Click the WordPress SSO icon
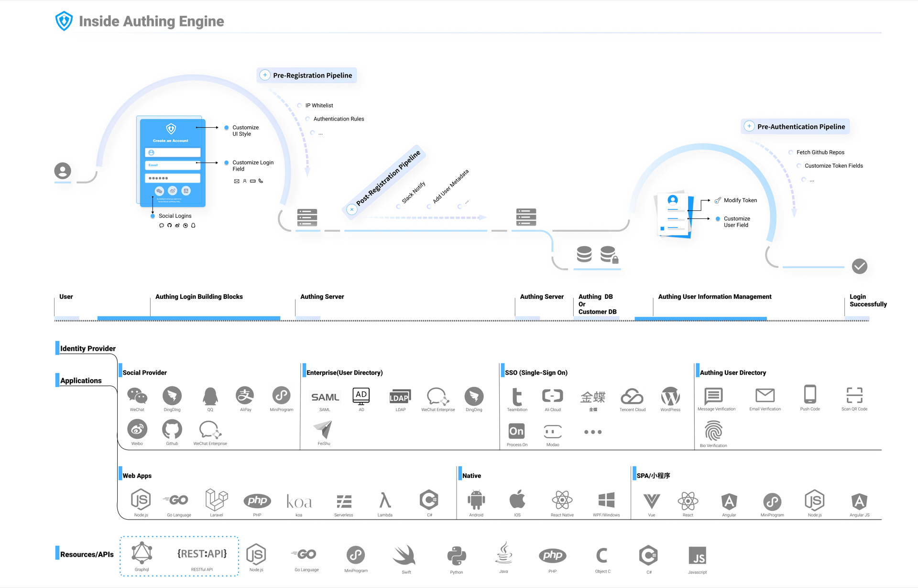 click(x=671, y=396)
